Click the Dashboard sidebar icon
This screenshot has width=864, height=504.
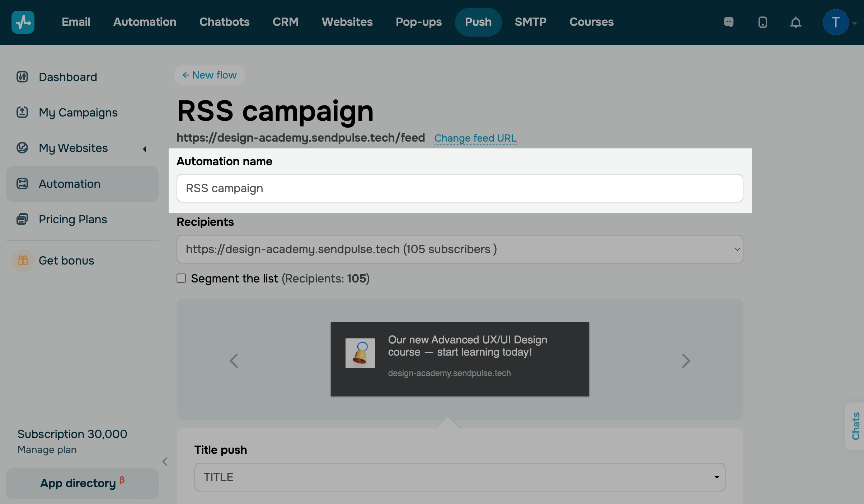pos(22,77)
